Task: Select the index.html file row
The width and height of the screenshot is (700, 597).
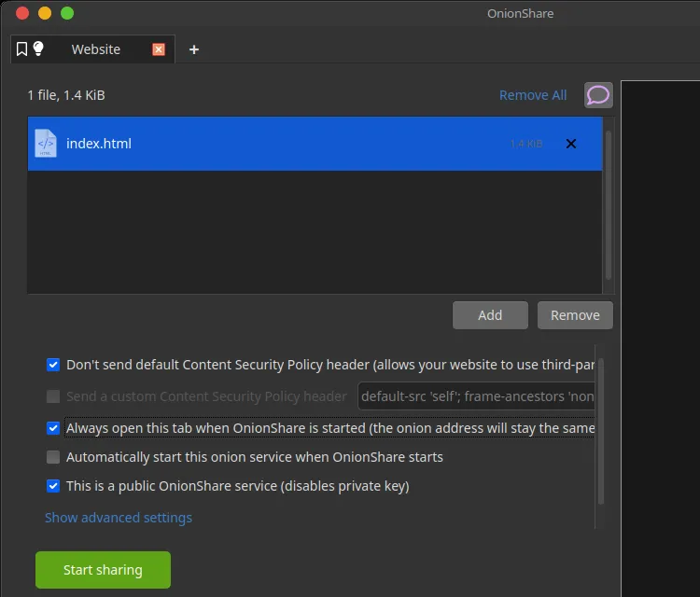Action: pyautogui.click(x=315, y=144)
